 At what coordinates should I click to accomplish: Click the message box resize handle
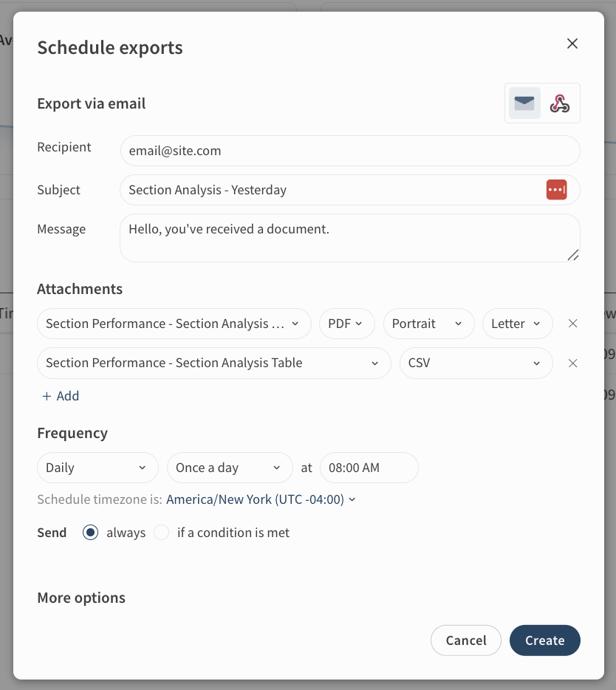(x=573, y=255)
